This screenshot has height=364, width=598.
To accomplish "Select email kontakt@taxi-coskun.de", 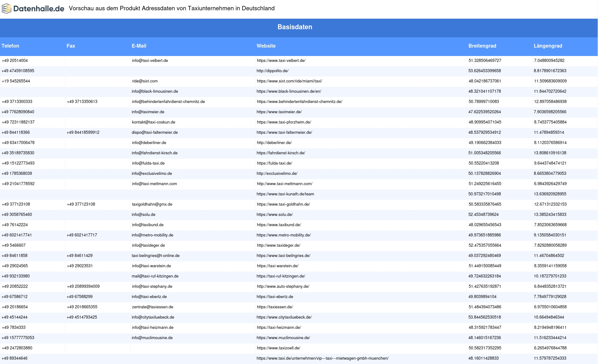I will (154, 122).
